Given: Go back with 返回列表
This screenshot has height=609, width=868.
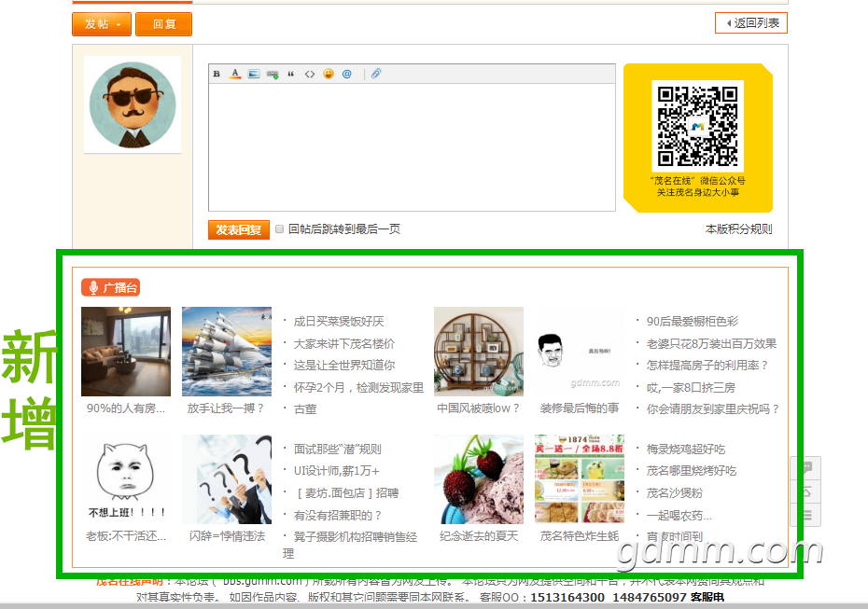Looking at the screenshot, I should 751,23.
